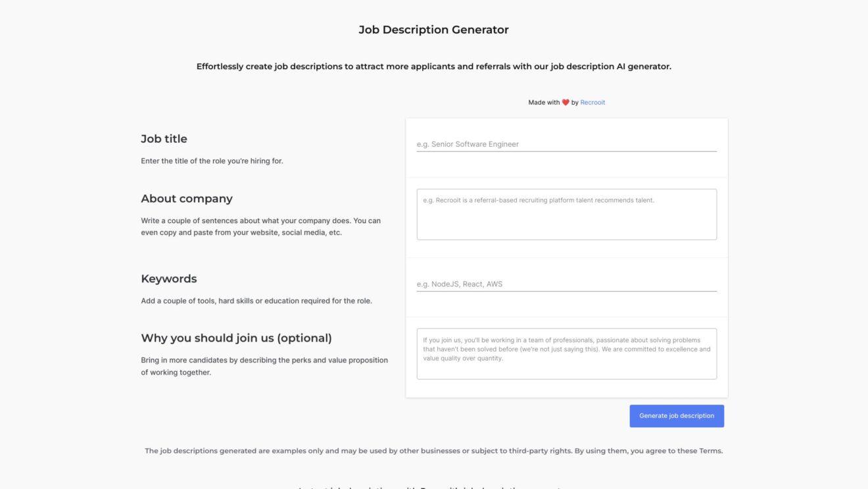Click the helper text under Job title
The image size is (868, 489).
tap(212, 160)
